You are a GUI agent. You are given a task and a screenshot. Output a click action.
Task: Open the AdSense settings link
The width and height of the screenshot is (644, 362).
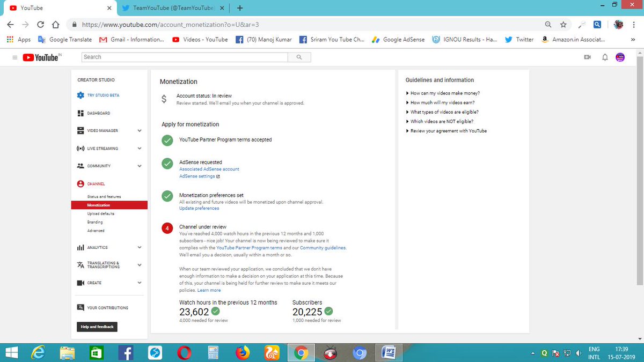coord(199,176)
